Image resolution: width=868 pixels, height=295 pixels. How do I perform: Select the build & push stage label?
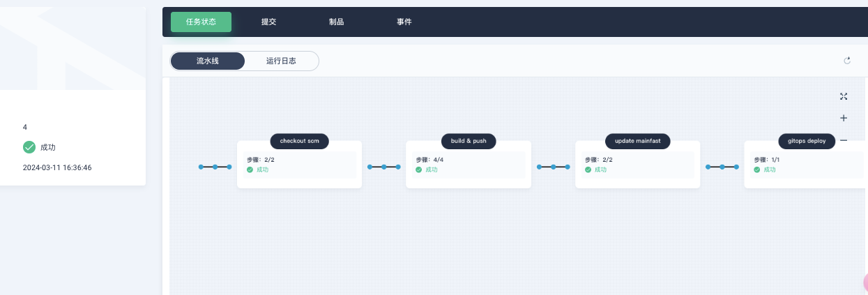pos(469,141)
